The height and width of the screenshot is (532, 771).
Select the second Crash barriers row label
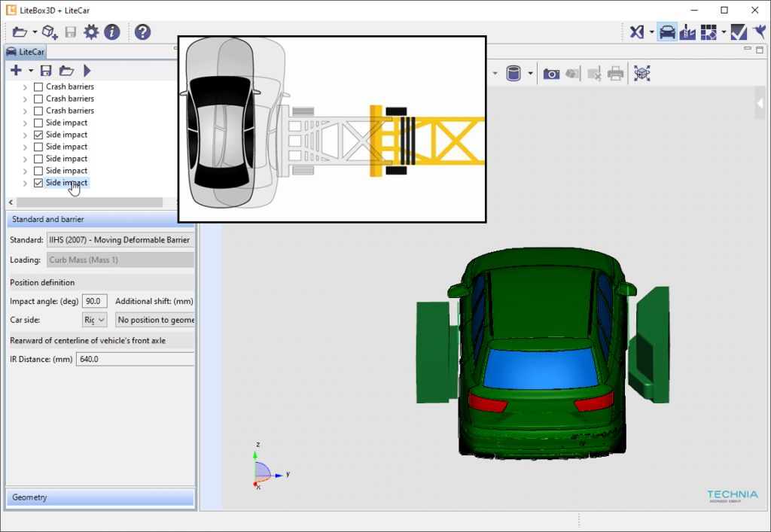[x=70, y=99]
